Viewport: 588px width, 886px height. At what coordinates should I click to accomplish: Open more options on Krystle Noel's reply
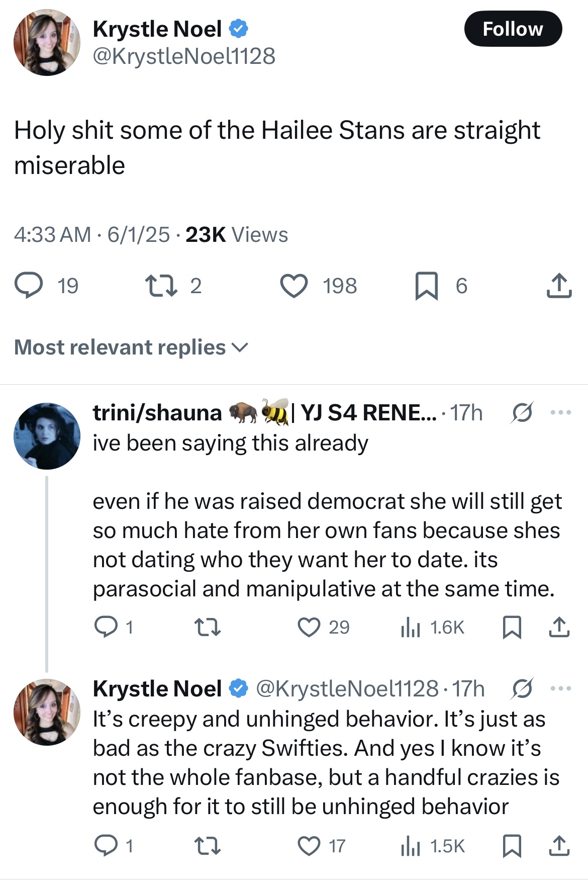coord(561,688)
